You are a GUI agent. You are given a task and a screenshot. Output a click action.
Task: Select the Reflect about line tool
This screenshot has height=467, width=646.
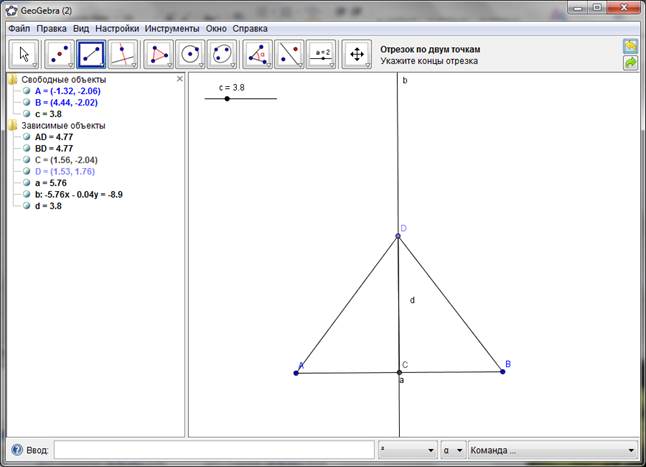point(289,54)
